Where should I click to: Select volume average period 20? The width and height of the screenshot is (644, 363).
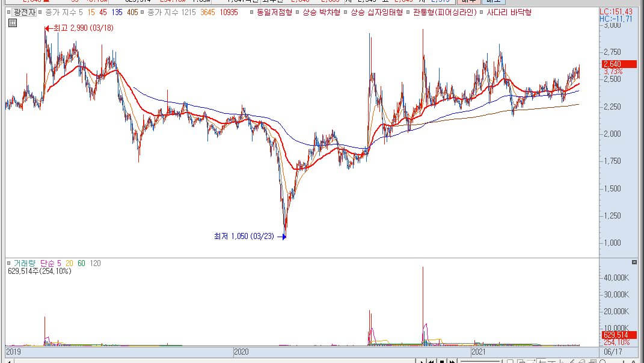pyautogui.click(x=69, y=263)
